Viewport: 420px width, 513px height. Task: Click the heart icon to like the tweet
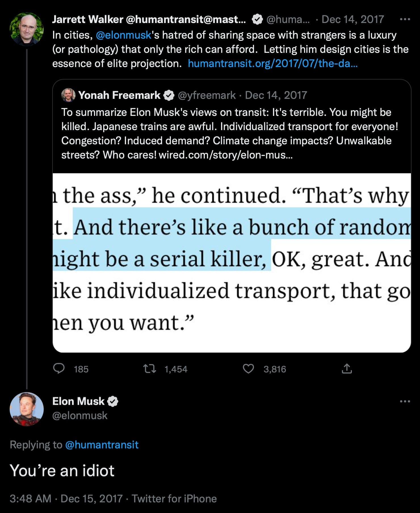tap(249, 369)
